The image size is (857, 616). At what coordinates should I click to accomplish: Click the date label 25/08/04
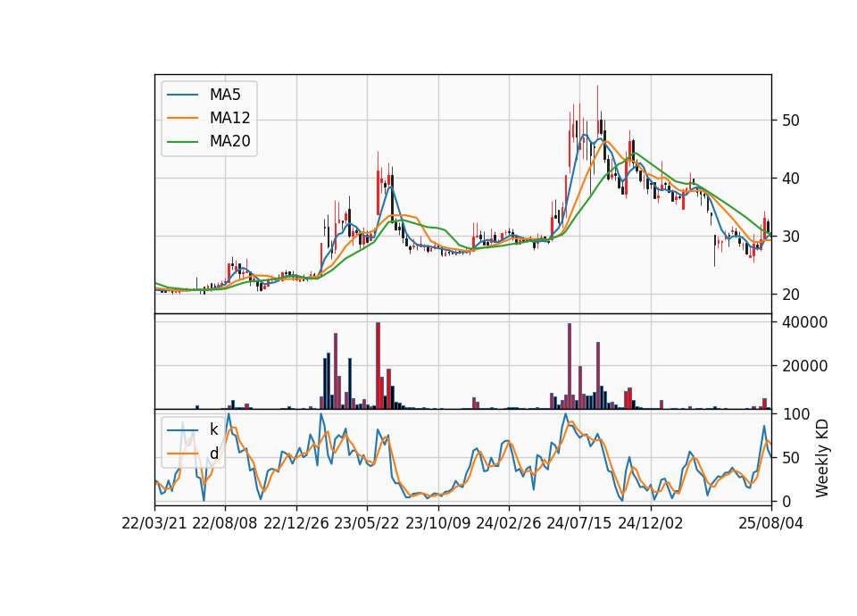tap(771, 523)
